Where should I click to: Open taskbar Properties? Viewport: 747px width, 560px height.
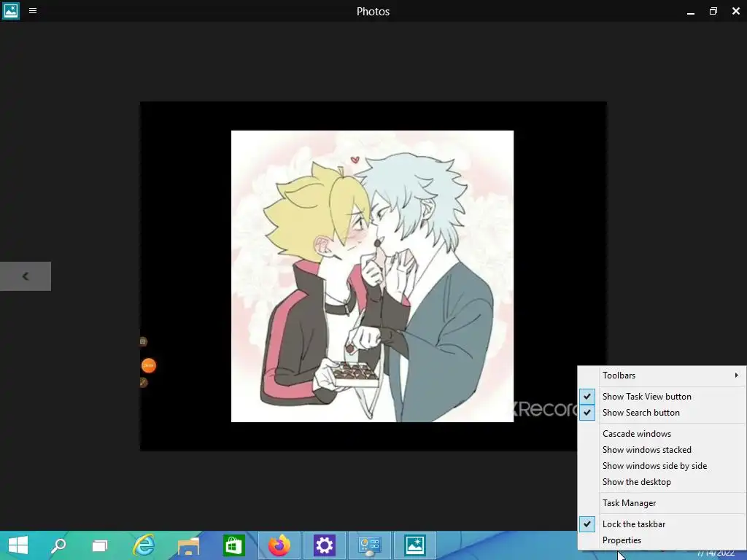click(x=662, y=540)
